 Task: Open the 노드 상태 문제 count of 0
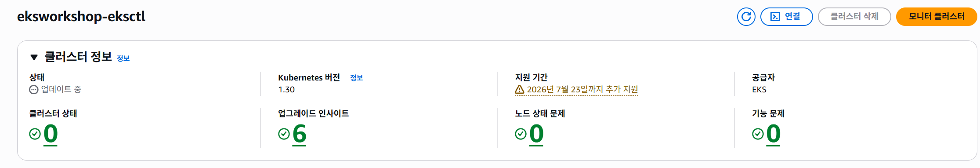pos(536,134)
